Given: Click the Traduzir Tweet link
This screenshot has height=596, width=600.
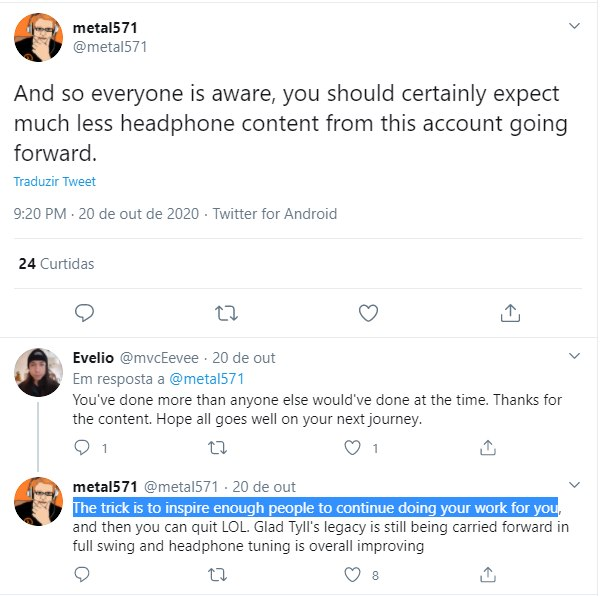Looking at the screenshot, I should pos(55,182).
